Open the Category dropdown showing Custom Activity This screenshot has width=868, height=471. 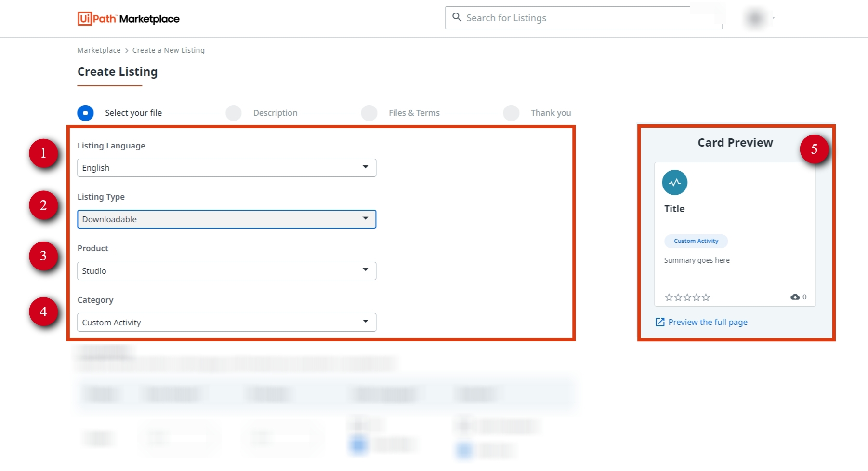[x=226, y=323]
